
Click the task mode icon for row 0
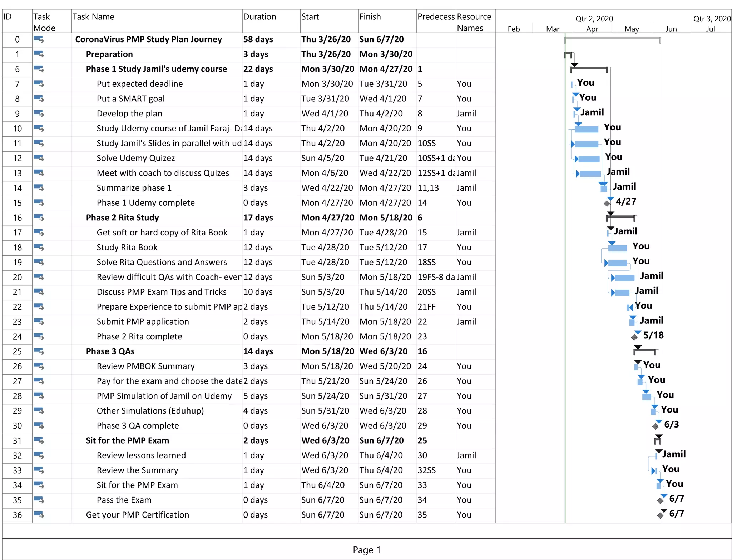39,39
